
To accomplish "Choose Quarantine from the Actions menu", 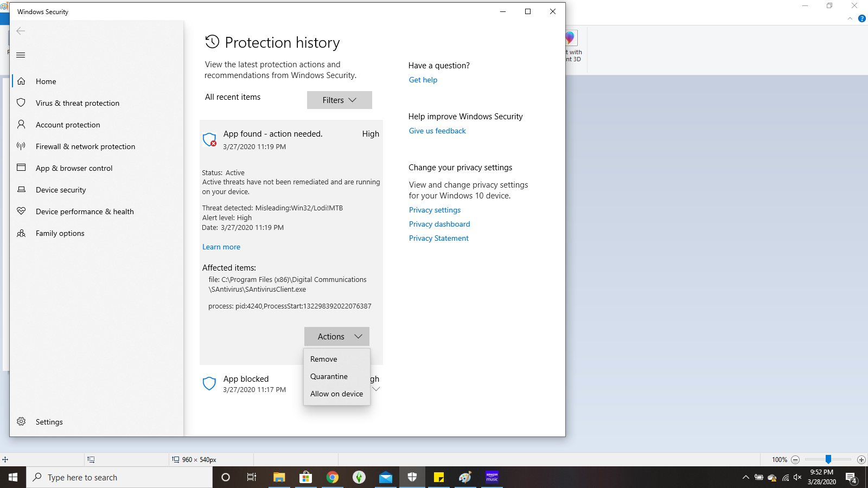I will (x=337, y=376).
